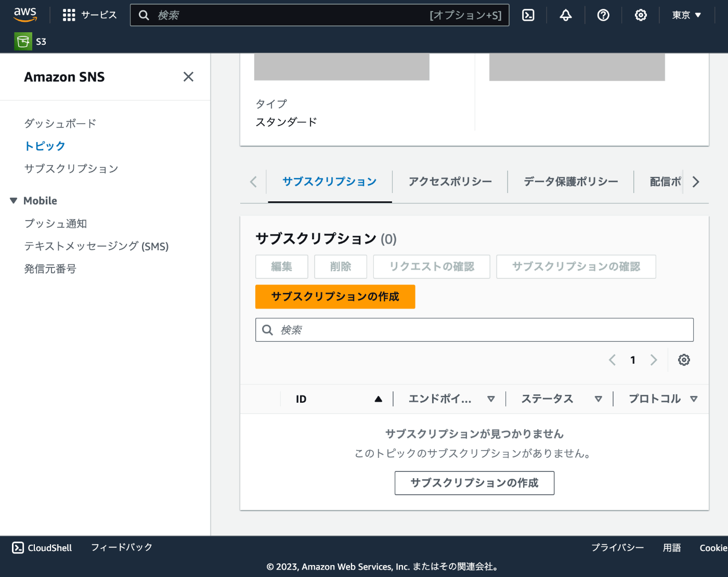Open the subscriptions table preferences gear
728x577 pixels.
(684, 360)
